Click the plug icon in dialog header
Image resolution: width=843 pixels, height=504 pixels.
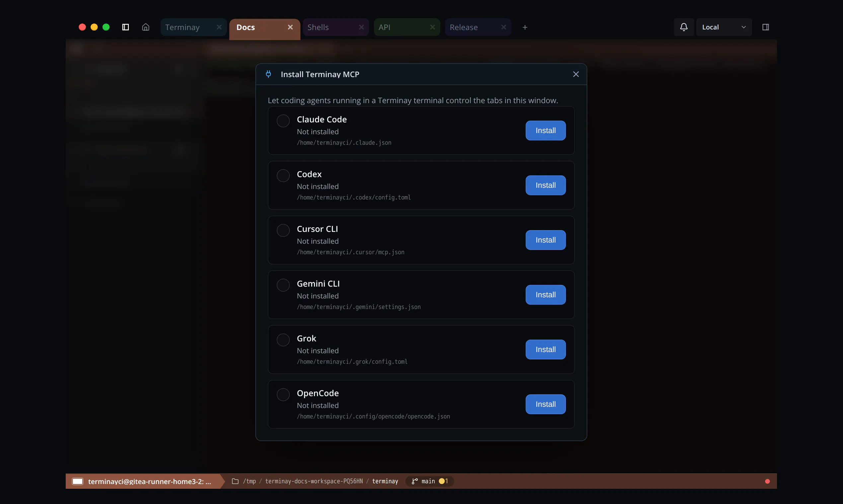pos(268,74)
